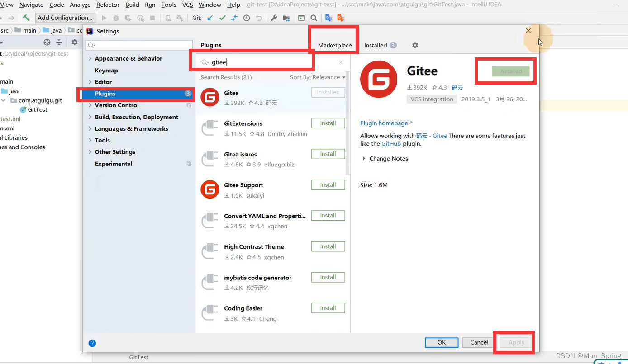The height and width of the screenshot is (364, 628).
Task: Switch to the Marketplace tab
Action: (335, 45)
